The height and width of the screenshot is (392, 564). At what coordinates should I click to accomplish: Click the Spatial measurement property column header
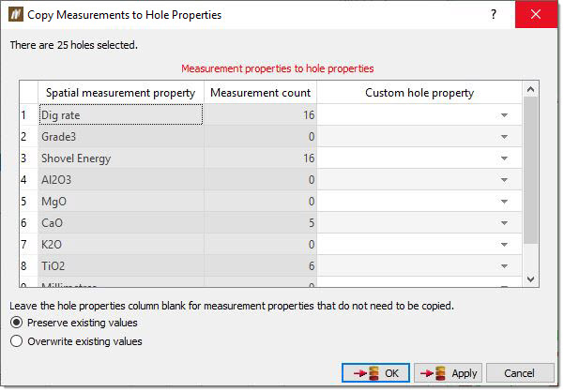121,93
